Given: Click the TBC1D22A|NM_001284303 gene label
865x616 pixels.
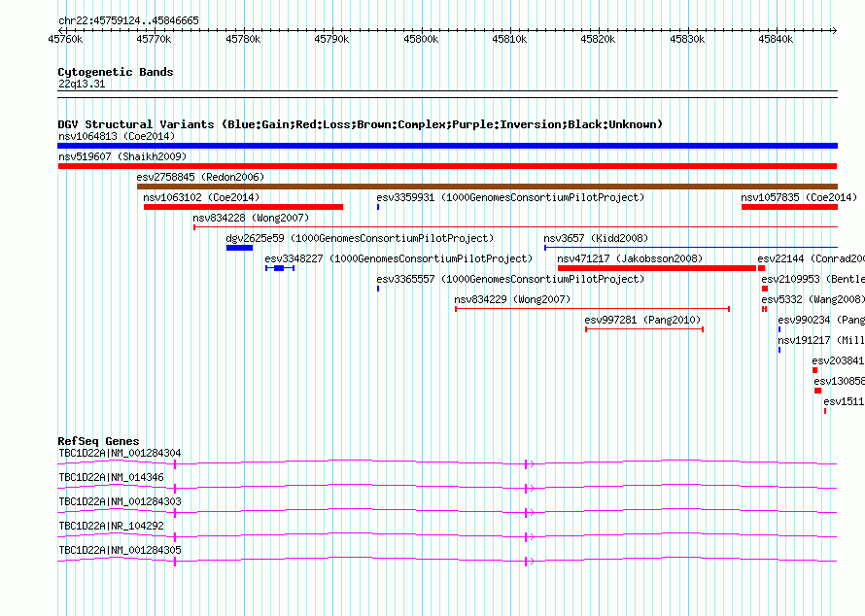Looking at the screenshot, I should [x=120, y=502].
